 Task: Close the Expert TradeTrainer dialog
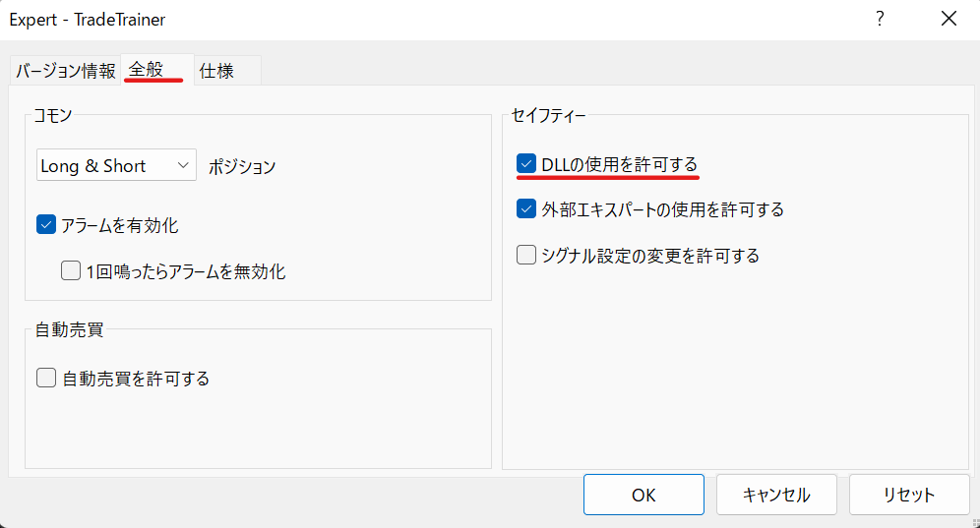pos(949,19)
